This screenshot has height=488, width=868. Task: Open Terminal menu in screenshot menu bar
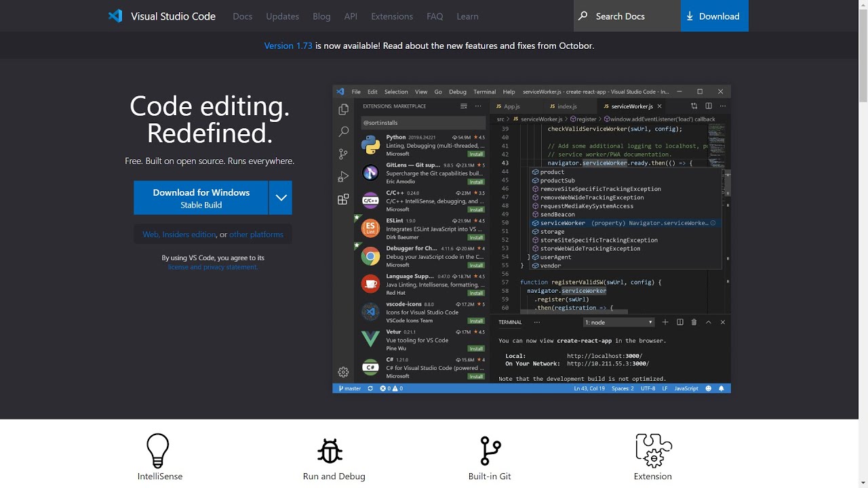point(484,91)
